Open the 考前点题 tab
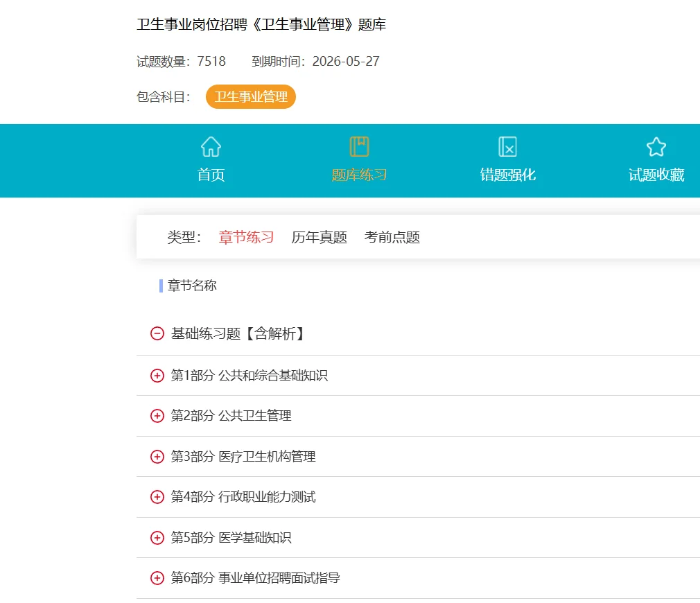This screenshot has width=700, height=603. [x=392, y=237]
